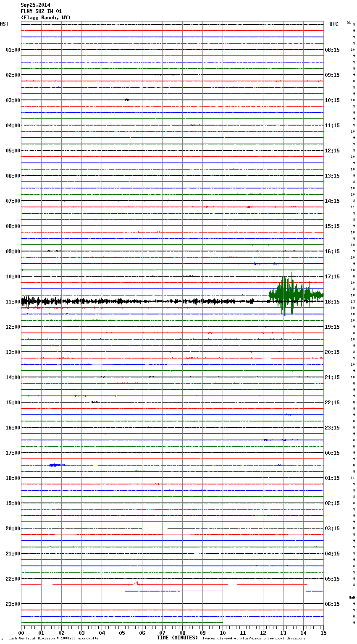Click the date label Sep25,2014
This screenshot has height=644, width=357.
tap(36, 5)
